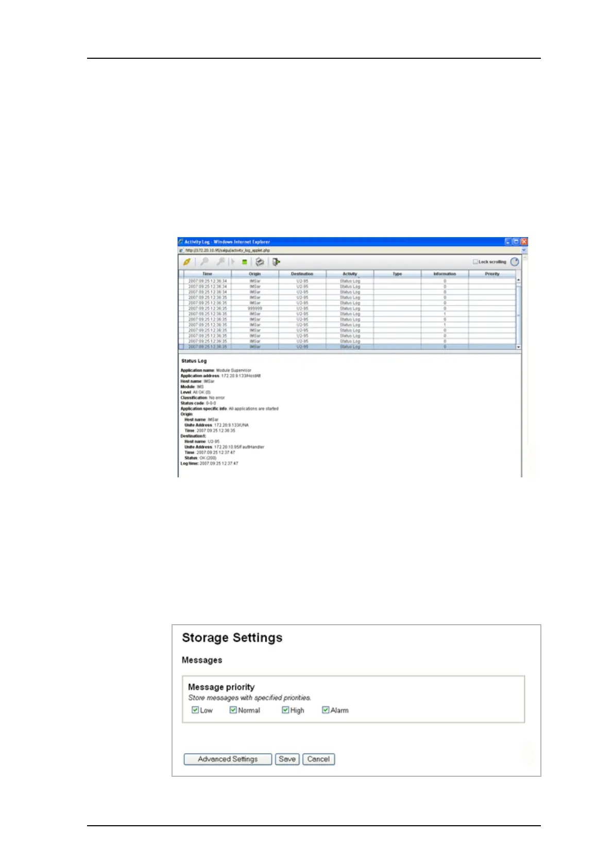The image size is (613, 868).
Task: Click the Save button
Action: (287, 759)
